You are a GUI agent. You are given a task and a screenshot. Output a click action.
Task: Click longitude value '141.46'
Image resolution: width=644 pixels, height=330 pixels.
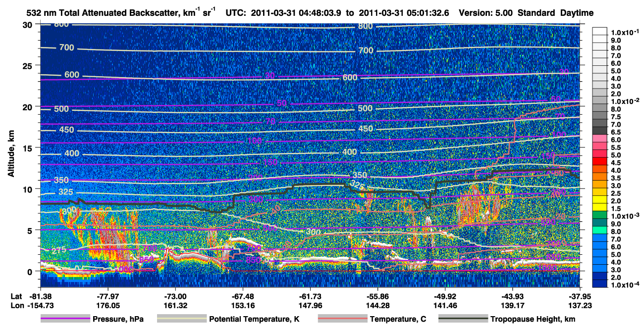(445, 305)
